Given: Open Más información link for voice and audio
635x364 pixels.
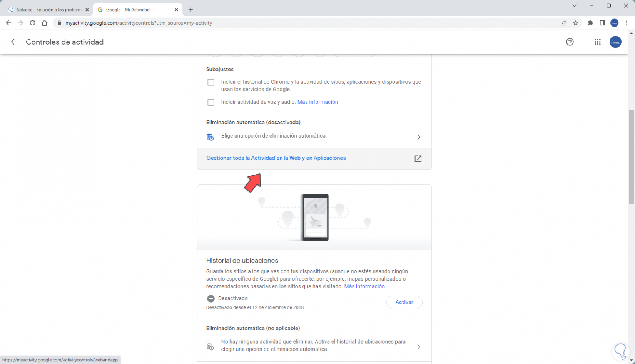Looking at the screenshot, I should click(317, 102).
